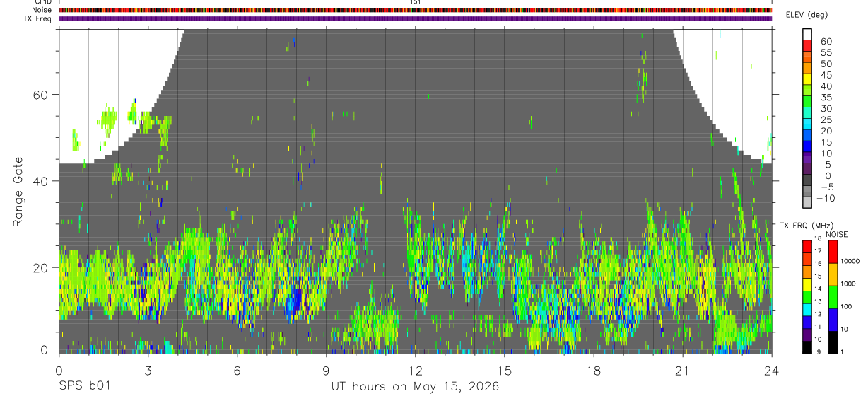
Task: Click the 'Range Gate' y-axis title
Action: [18, 193]
